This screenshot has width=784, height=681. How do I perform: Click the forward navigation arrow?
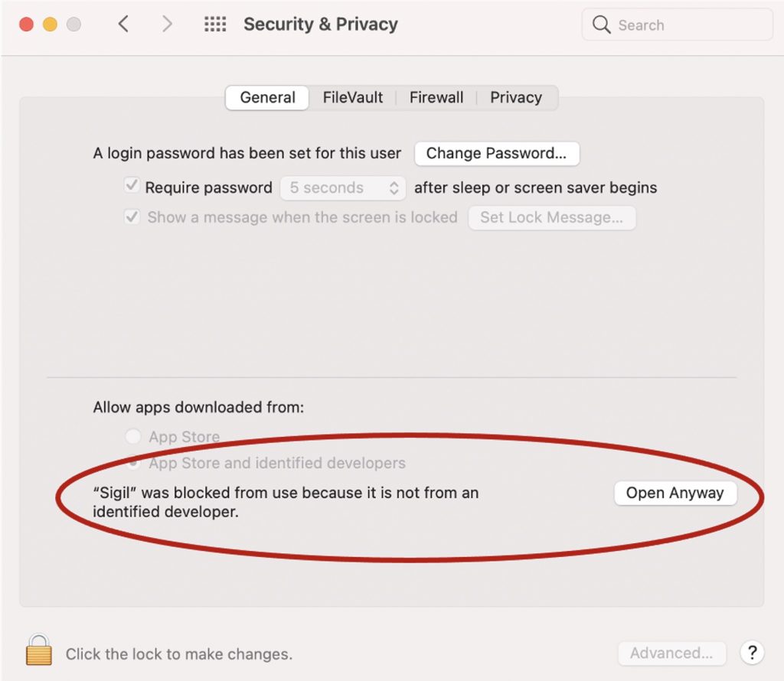167,24
